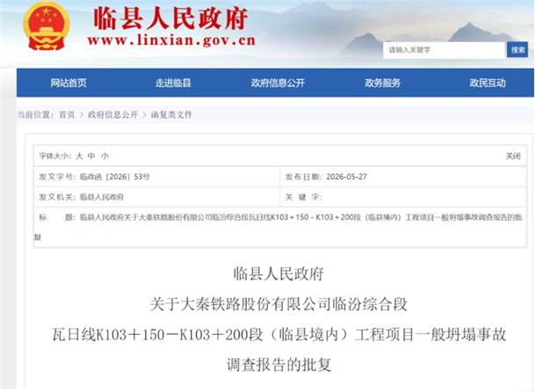536x392 pixels.
Task: Click heading line 瓦日线K103+150-K103+200段
Action: pos(279,335)
